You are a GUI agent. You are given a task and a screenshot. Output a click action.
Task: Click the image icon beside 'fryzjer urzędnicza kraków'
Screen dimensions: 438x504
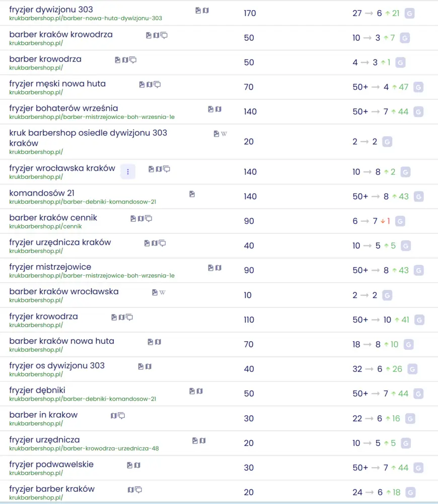147,243
